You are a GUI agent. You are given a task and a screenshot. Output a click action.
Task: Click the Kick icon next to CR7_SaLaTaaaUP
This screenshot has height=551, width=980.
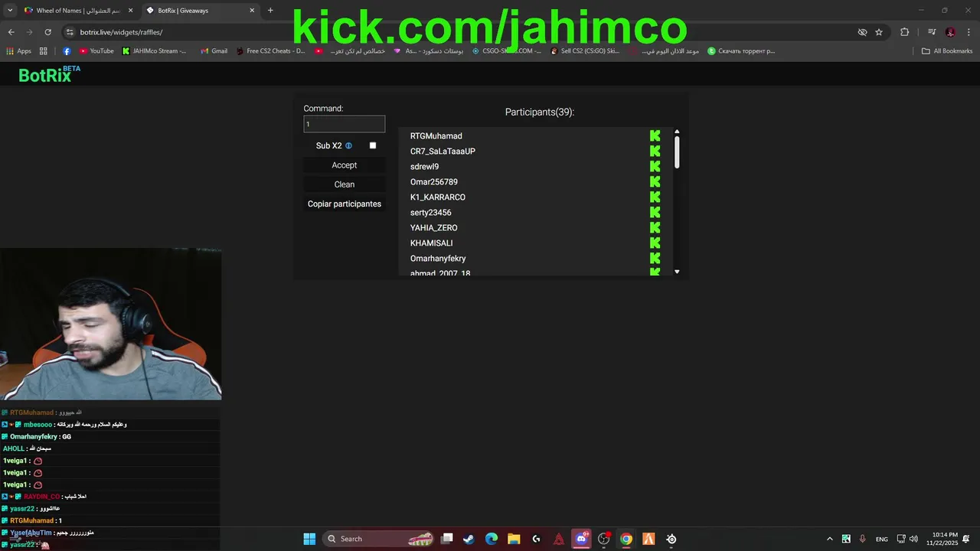coord(655,151)
